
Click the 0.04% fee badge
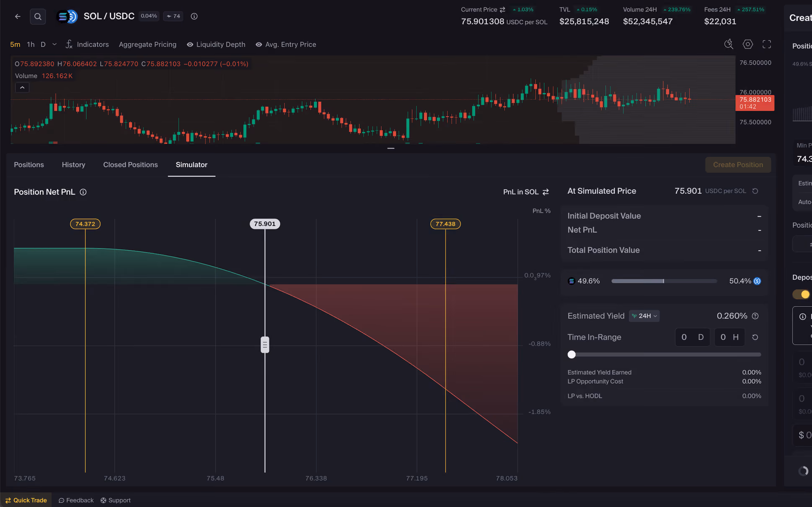pos(149,16)
